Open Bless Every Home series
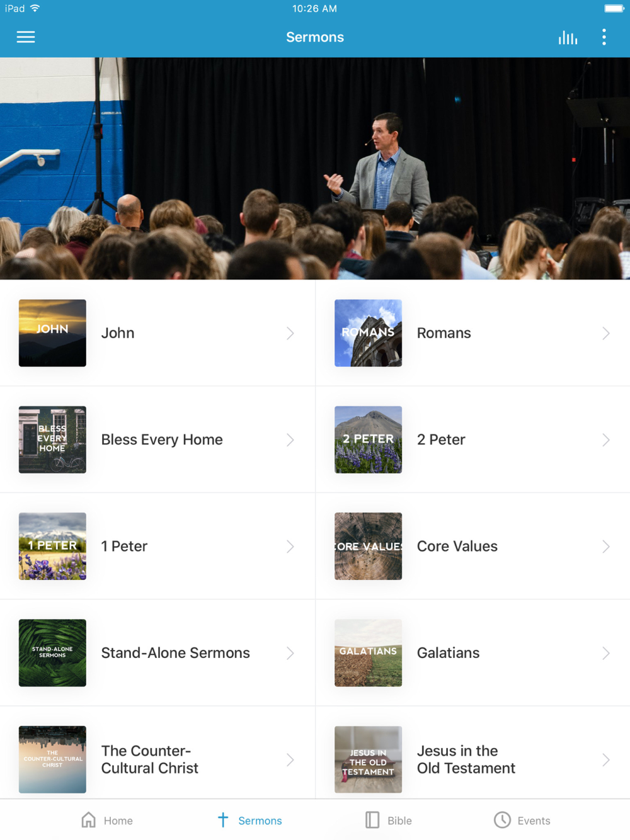630x840 pixels. [x=157, y=440]
